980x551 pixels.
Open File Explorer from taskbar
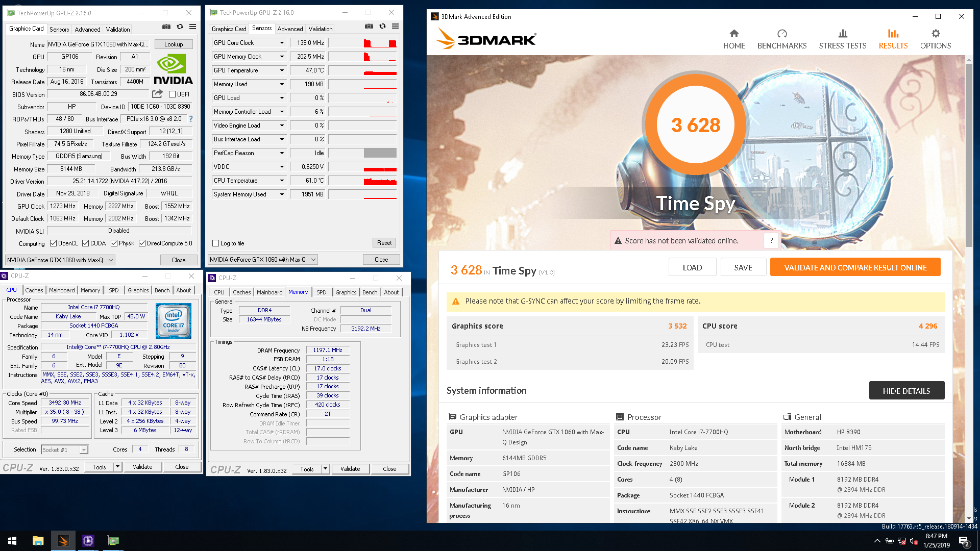click(x=38, y=541)
